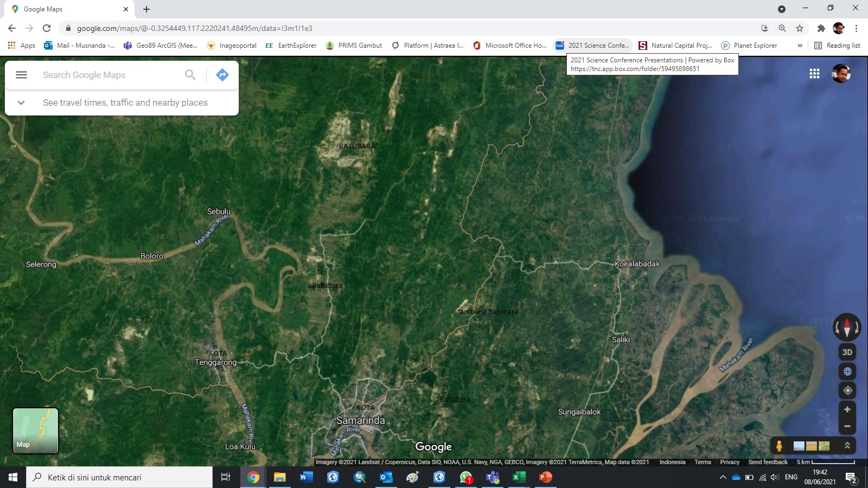Click the search magnifier icon
Viewport: 868px width, 488px height.
190,75
